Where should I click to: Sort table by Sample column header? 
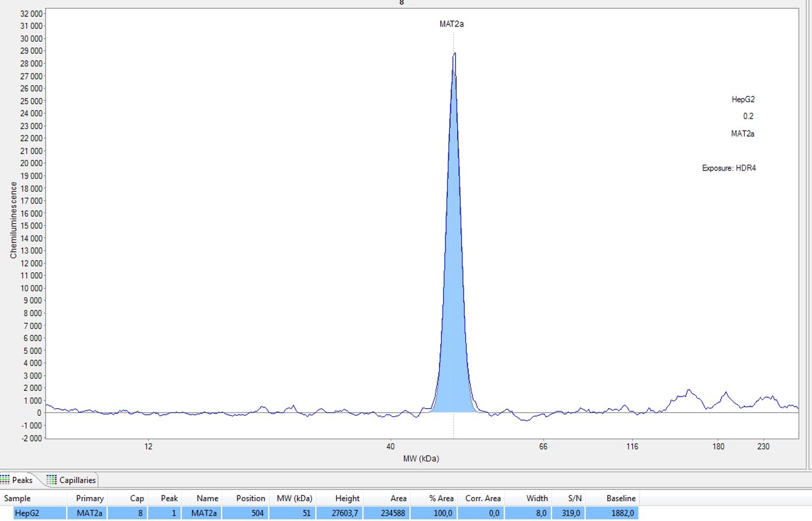[18, 498]
